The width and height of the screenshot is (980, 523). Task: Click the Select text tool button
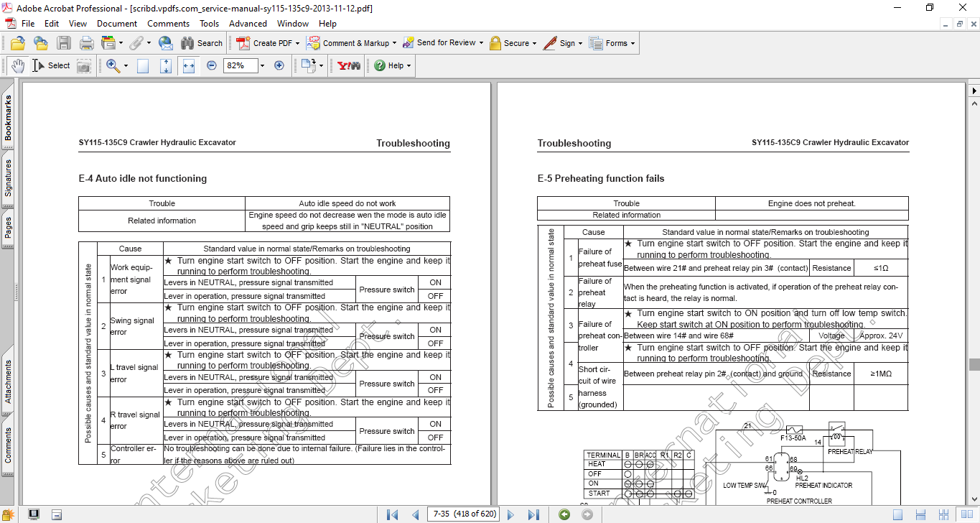[x=52, y=65]
